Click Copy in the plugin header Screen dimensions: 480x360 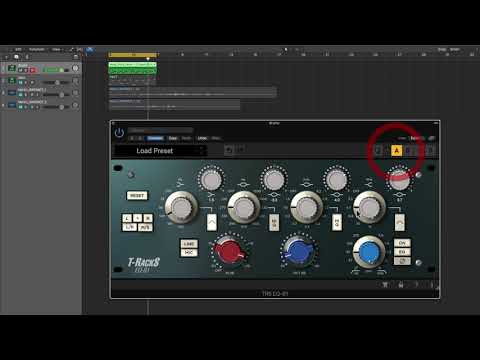click(x=173, y=138)
